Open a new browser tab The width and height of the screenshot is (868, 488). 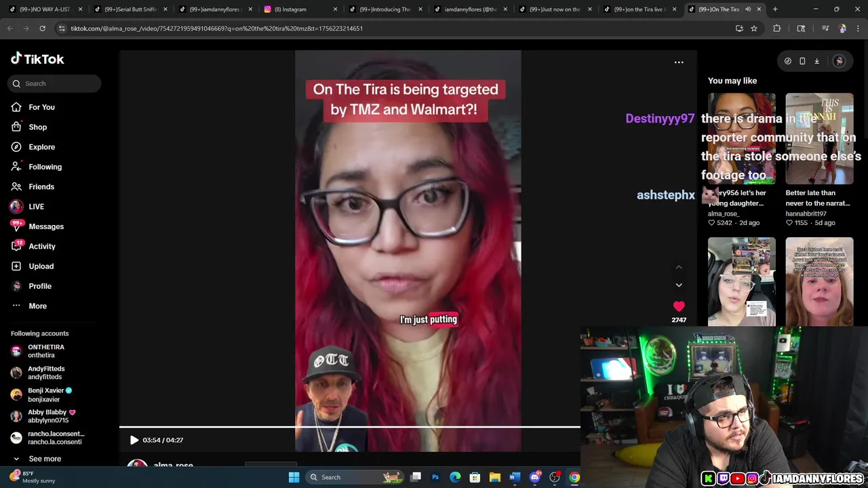(x=775, y=9)
